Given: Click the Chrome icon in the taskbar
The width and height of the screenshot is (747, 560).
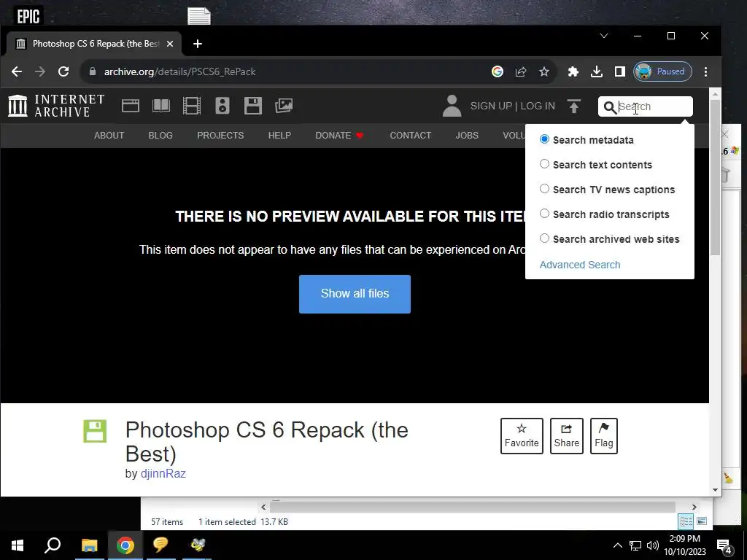Looking at the screenshot, I should (x=125, y=545).
